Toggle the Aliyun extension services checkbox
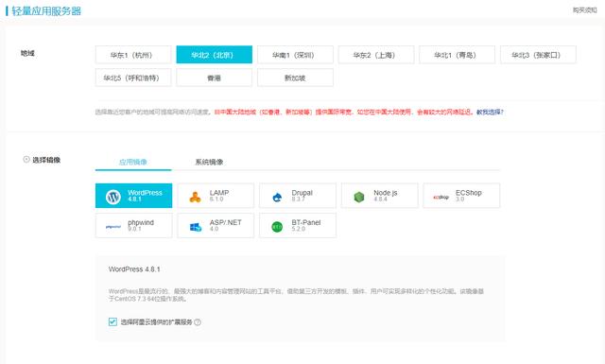 click(x=112, y=321)
